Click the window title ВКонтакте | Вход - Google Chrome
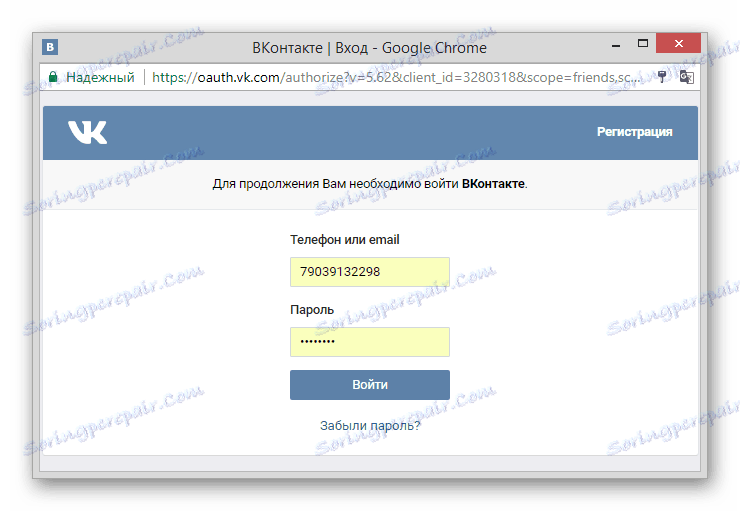The image size is (740, 511). (369, 48)
